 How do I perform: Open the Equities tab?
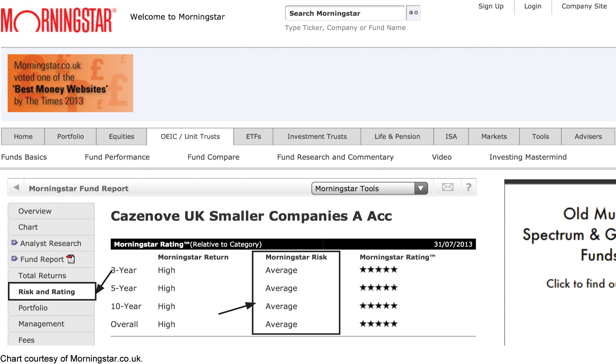pos(121,137)
